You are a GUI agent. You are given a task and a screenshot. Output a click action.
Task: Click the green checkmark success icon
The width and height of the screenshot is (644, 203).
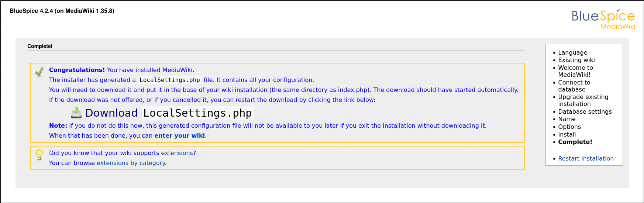click(x=39, y=72)
